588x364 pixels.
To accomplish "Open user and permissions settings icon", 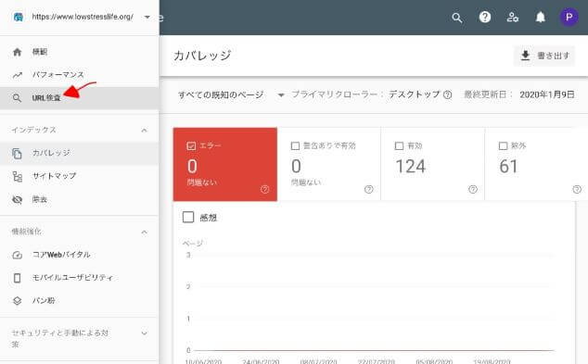I will [x=513, y=18].
